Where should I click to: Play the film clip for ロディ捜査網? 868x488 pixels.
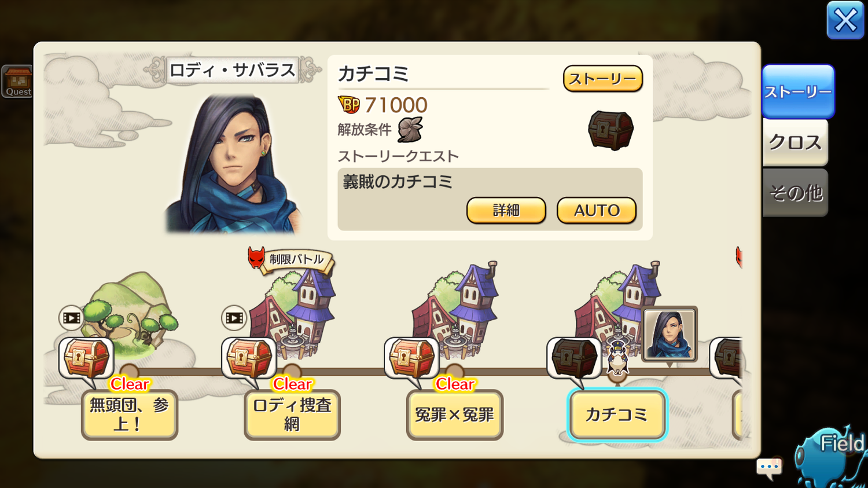pyautogui.click(x=234, y=318)
